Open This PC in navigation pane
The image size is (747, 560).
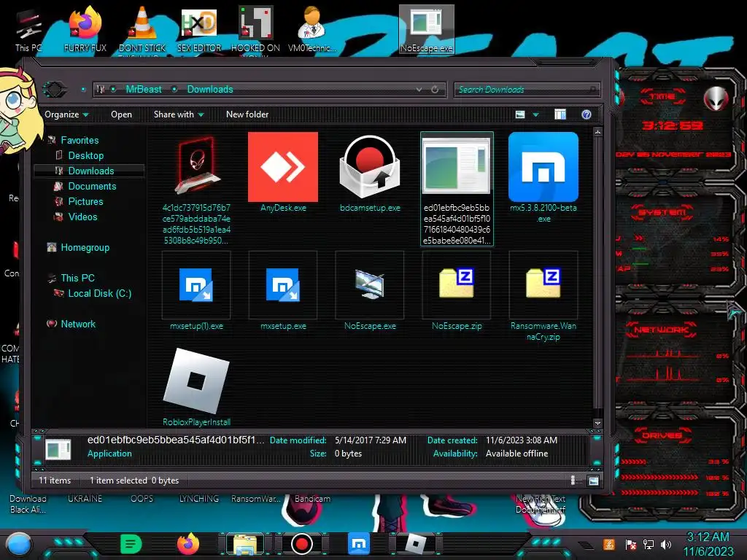pyautogui.click(x=77, y=278)
